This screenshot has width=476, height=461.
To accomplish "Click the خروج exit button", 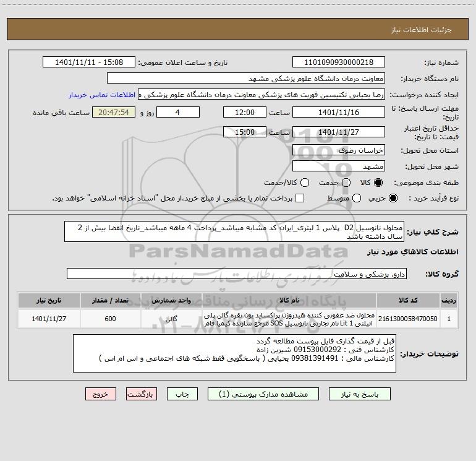I will [x=101, y=394].
